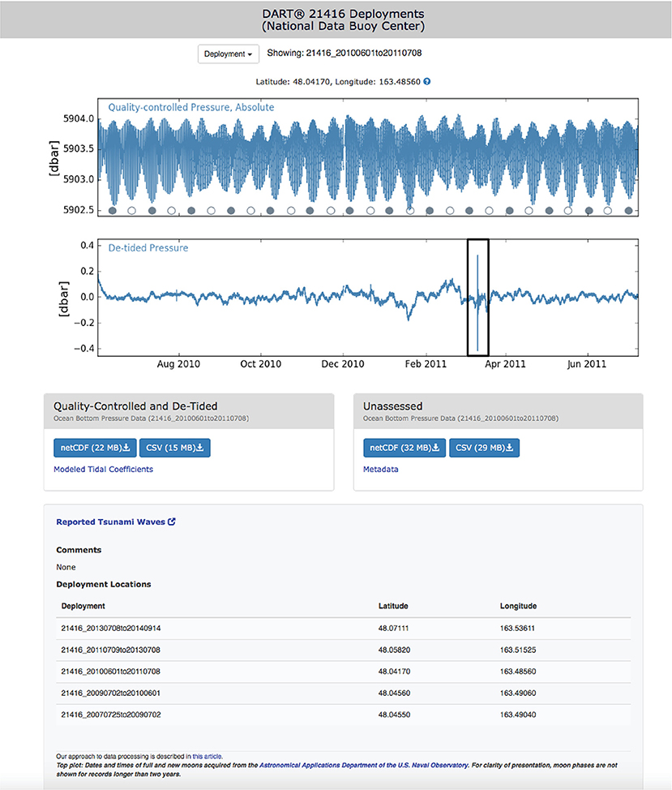Screen dimensions: 672x790
Task: Download unassessed CSV (29 MB)
Action: point(484,448)
